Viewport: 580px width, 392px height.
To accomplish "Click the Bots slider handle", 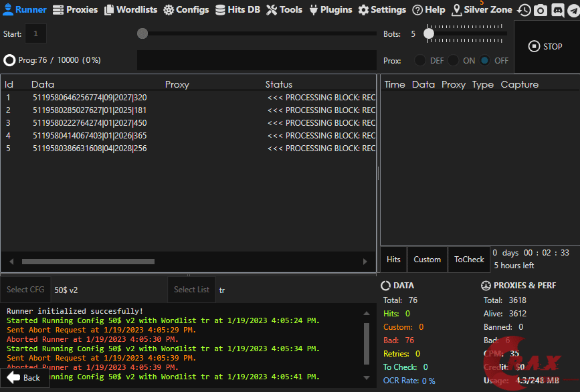I will click(429, 33).
